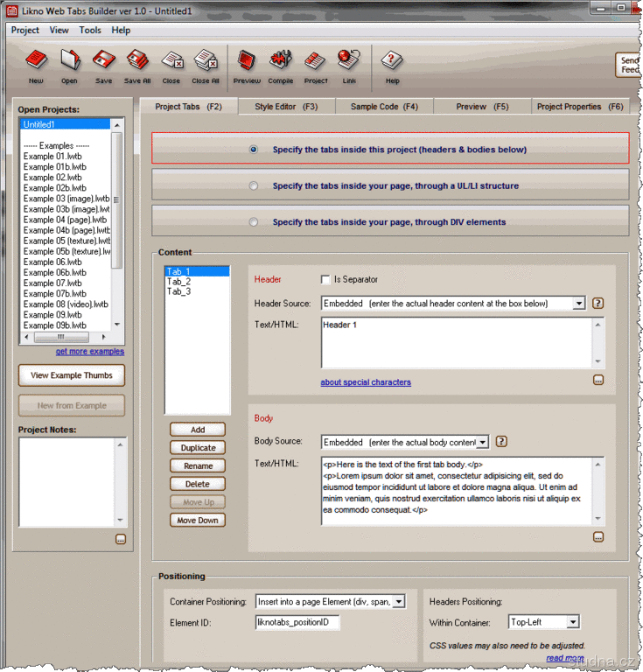Open expanded editor for body Text/HTML

click(598, 537)
